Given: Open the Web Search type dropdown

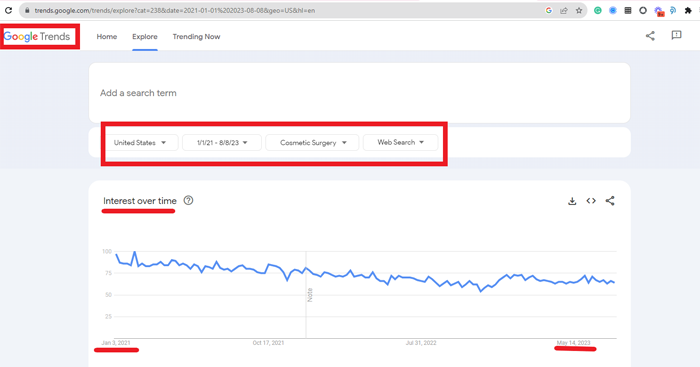Looking at the screenshot, I should (400, 142).
